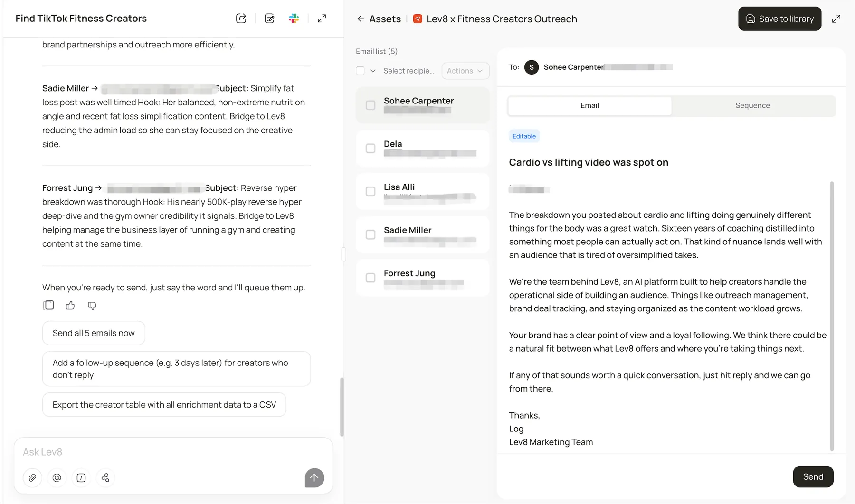The image size is (855, 504).
Task: Click the chat panel vertical scrollbar
Action: tap(342, 407)
